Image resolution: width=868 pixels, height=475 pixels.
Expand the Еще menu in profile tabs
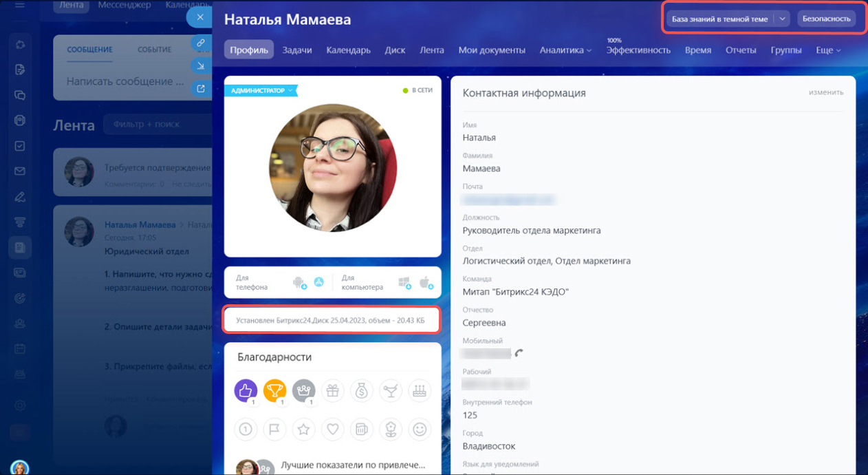coord(828,50)
